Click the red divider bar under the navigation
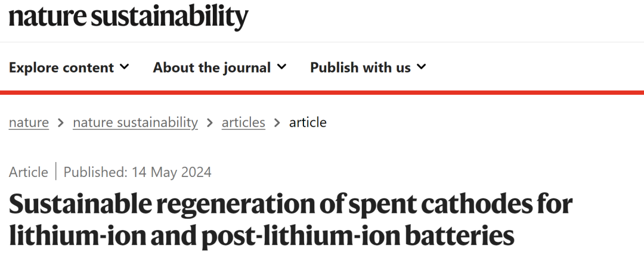 (x=322, y=93)
